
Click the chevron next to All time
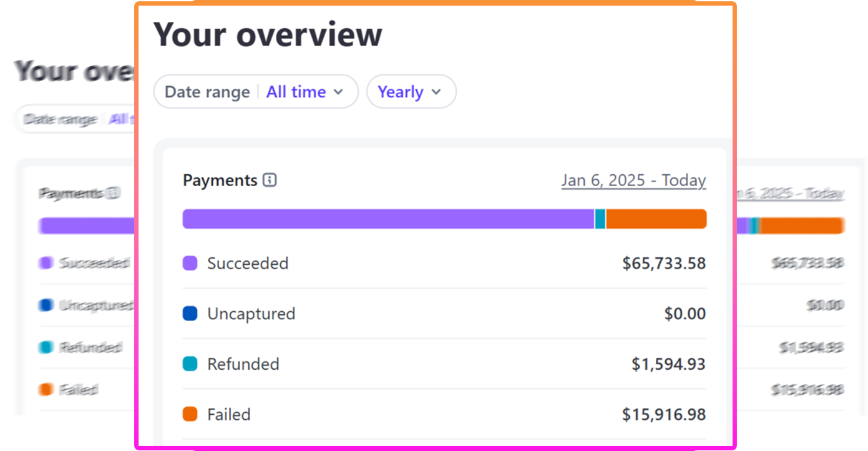[338, 92]
